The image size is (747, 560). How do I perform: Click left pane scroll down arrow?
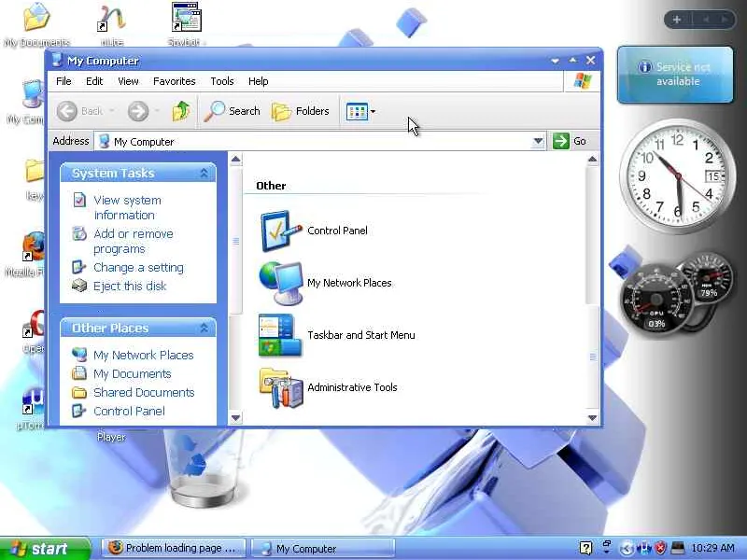pyautogui.click(x=236, y=417)
